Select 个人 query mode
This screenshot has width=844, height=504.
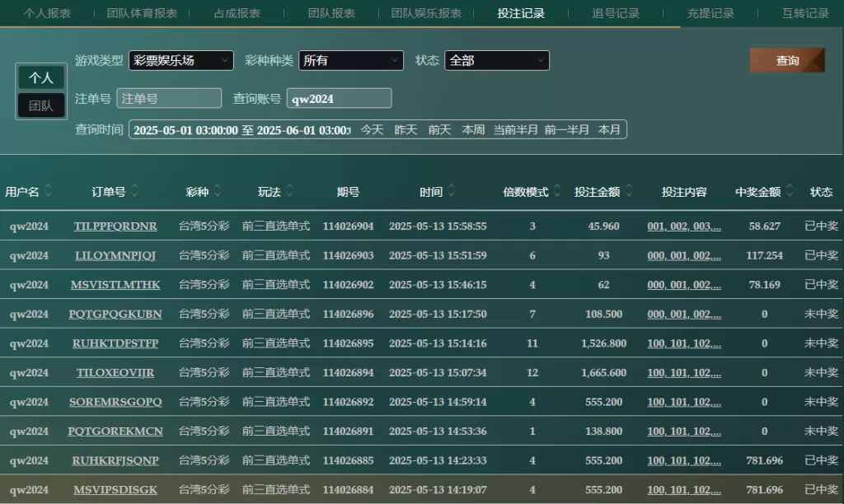(x=41, y=78)
